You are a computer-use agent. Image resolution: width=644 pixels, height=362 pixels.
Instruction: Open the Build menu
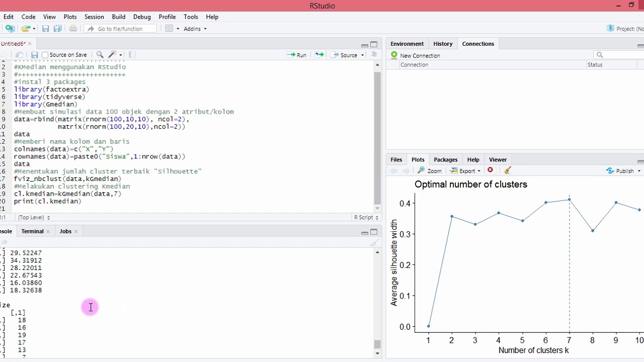[x=119, y=17]
